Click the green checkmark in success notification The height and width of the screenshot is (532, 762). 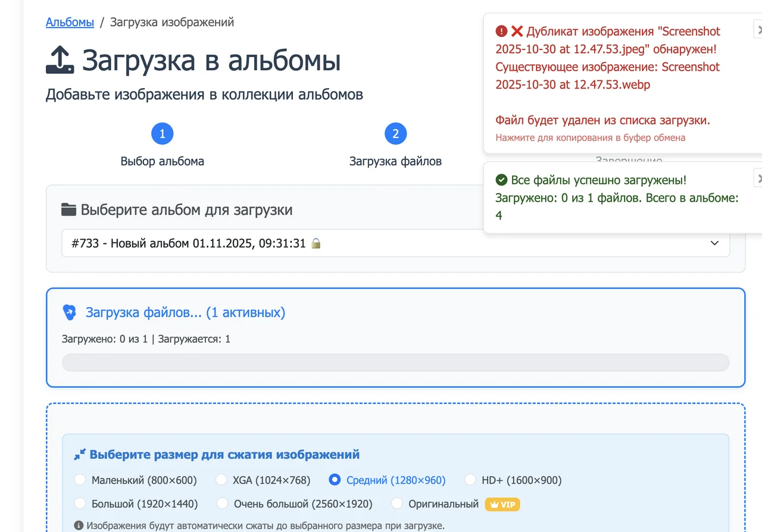(502, 179)
